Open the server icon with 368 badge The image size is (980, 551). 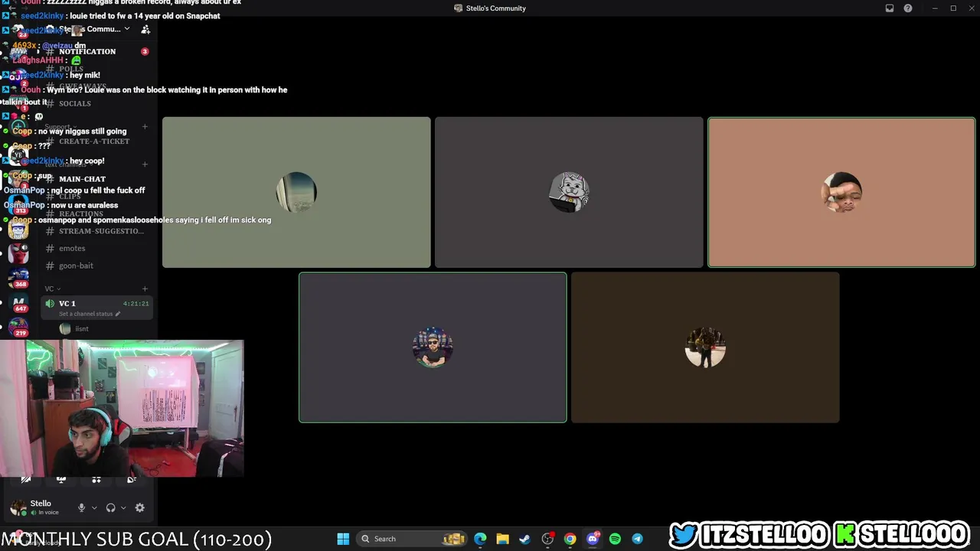[x=18, y=277]
